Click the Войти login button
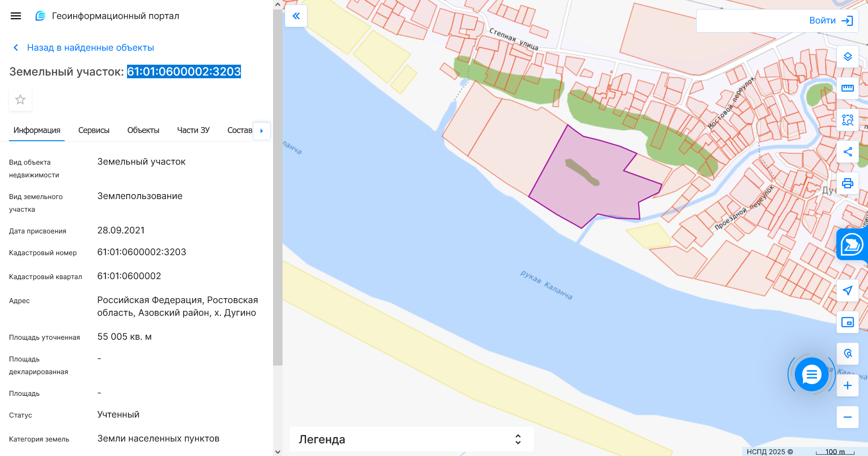 pos(822,20)
